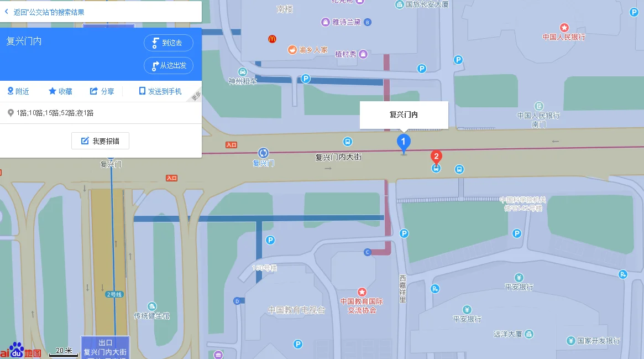Expand the 更多 tab on the panel edge
644x359 pixels.
(x=197, y=95)
